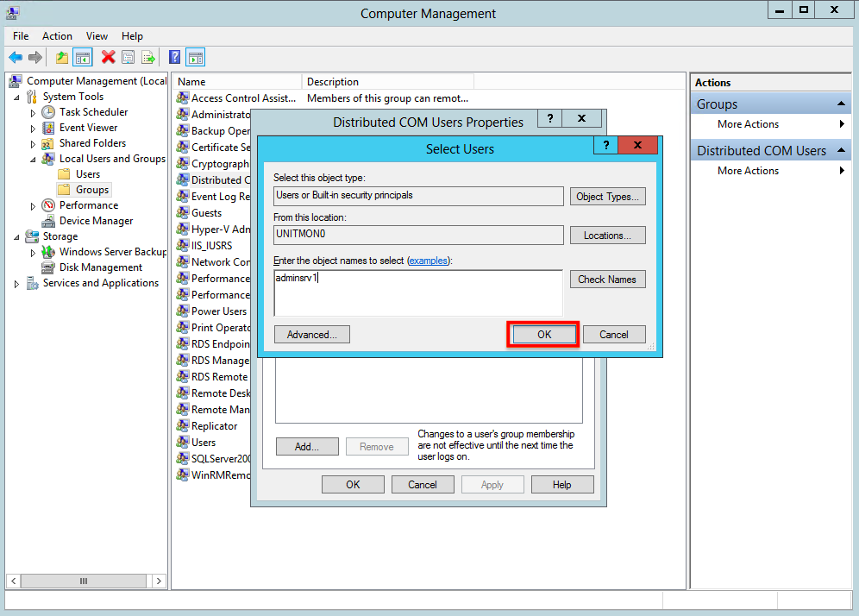Expand the Services and Applications node

16,284
